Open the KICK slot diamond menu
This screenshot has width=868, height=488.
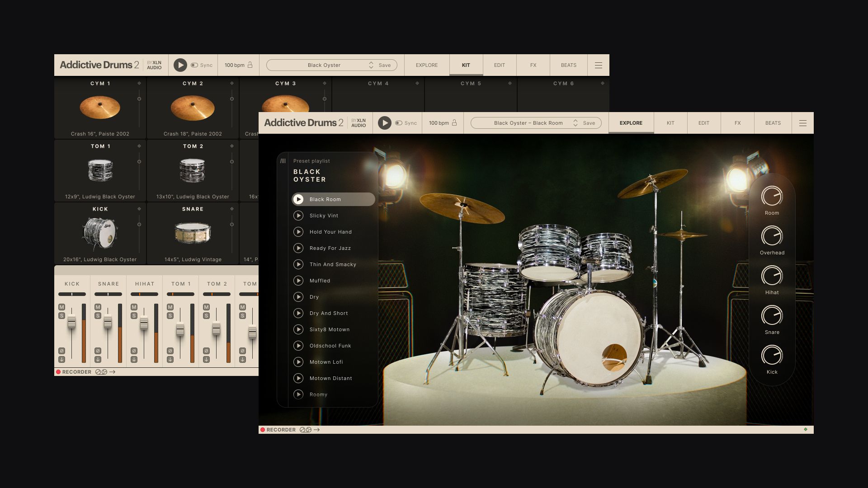coord(139,209)
